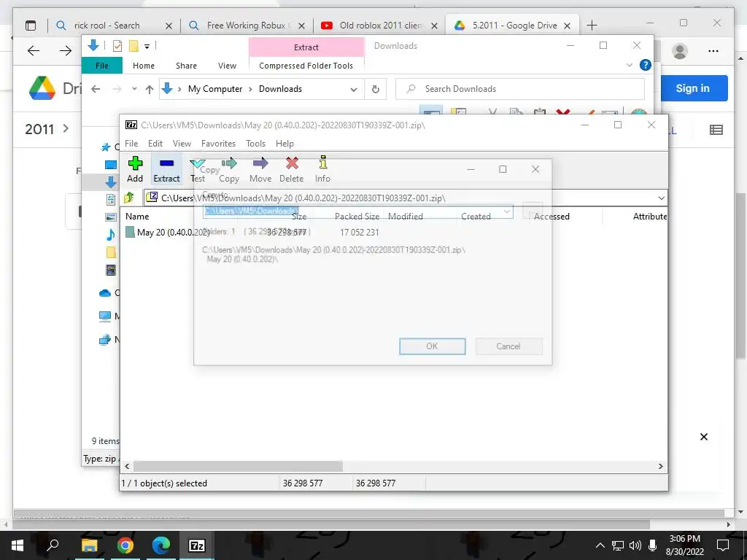Viewport: 747px width, 560px height.
Task: Open the Explorer recent locations dropdown
Action: (x=134, y=89)
